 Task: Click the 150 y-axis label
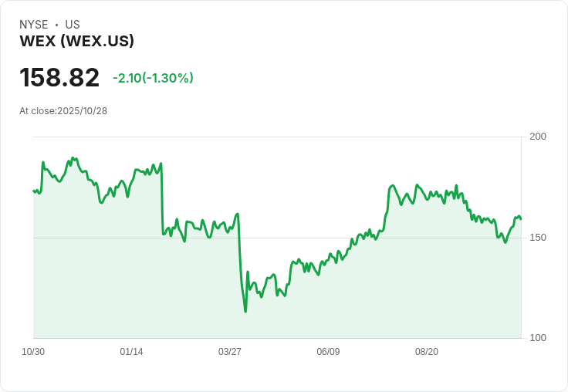538,238
